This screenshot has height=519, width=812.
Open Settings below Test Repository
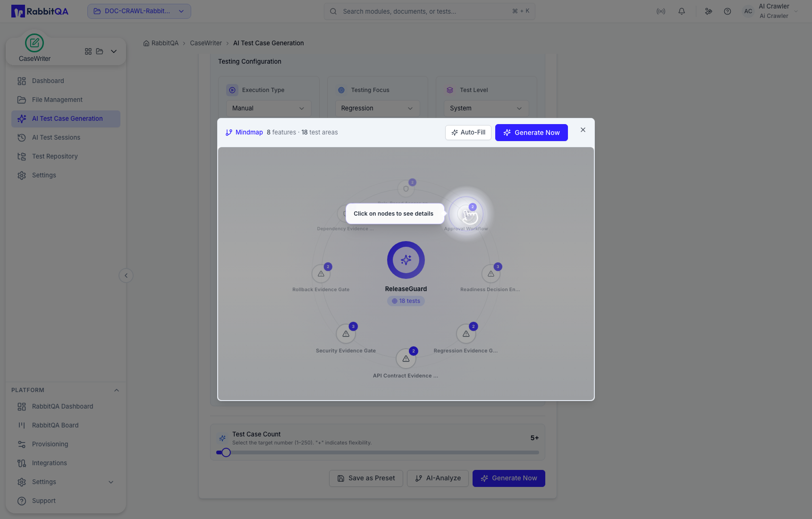(66, 176)
